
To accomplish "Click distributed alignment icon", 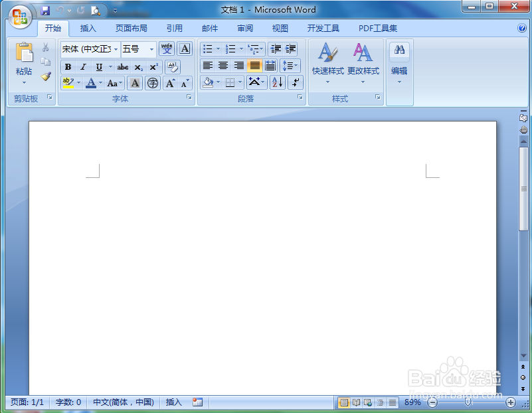I will point(270,66).
